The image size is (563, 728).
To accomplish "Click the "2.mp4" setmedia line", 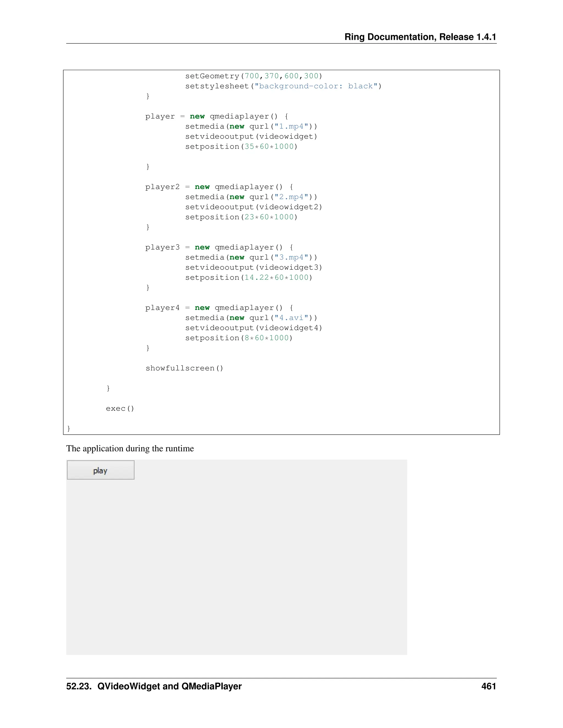I will point(251,197).
